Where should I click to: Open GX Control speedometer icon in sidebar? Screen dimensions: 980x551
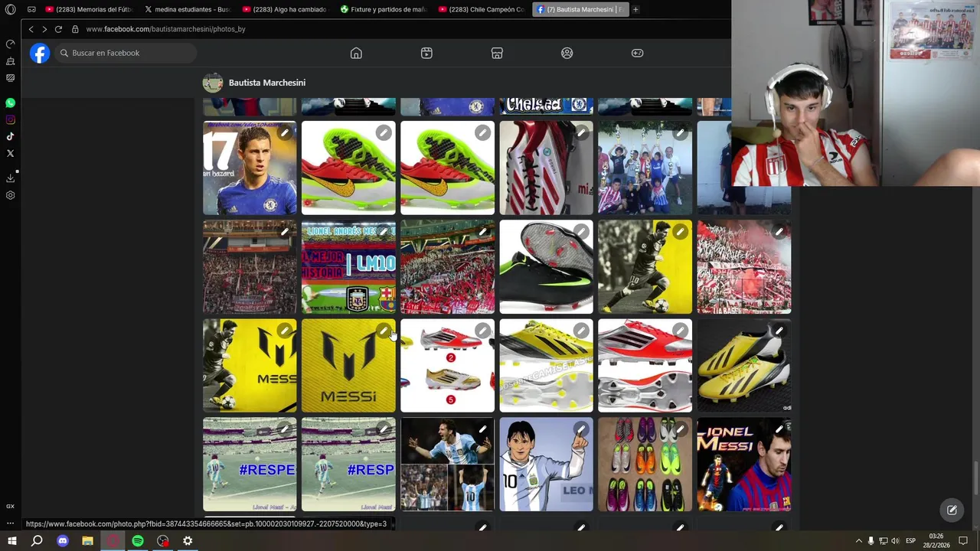tap(11, 44)
